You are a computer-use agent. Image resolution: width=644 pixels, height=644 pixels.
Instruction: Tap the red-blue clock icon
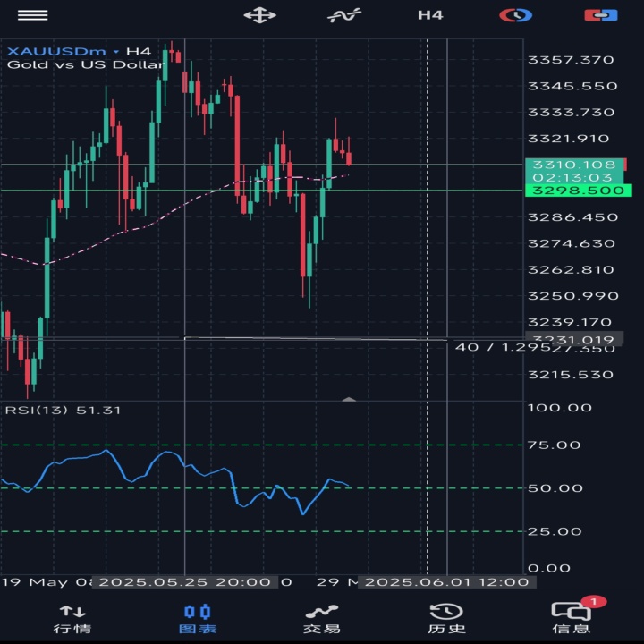(516, 15)
